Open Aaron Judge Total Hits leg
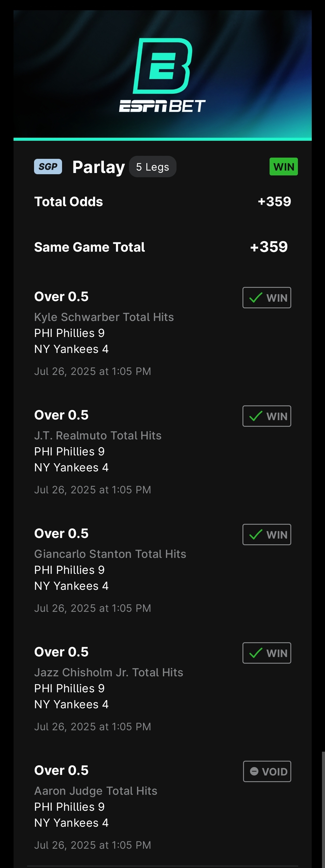The image size is (325, 868). coord(96,791)
